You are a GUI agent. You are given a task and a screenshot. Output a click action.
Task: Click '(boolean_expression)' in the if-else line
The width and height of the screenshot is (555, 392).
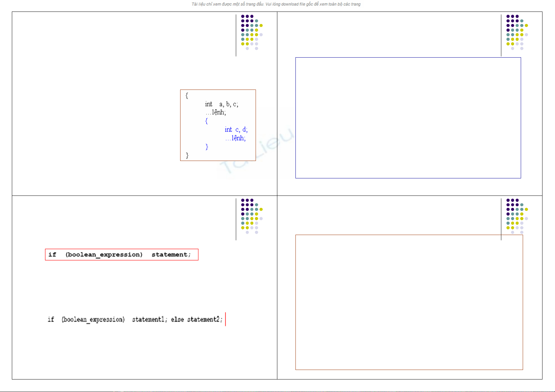[93, 320]
